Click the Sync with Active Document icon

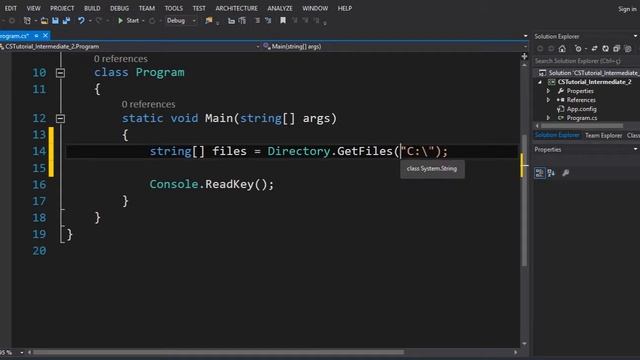point(594,49)
